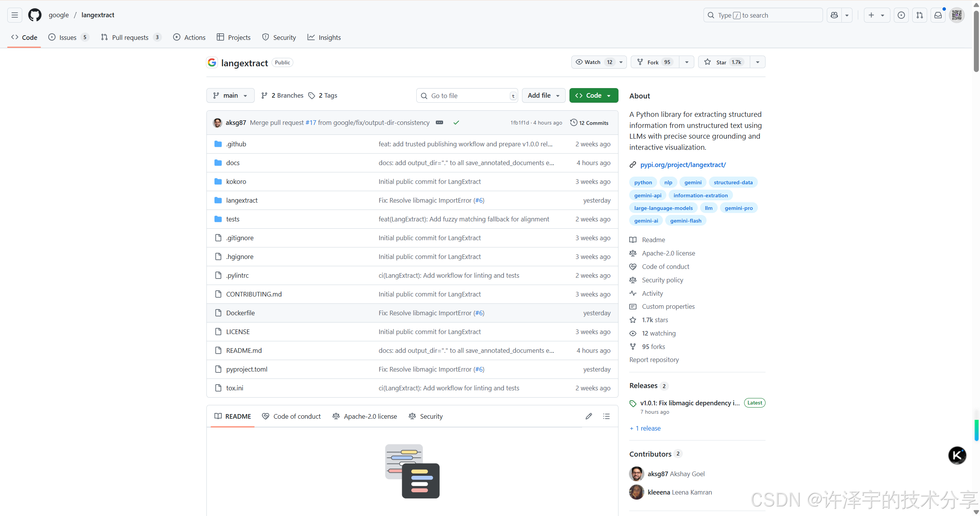
Task: Click the release tag icon next to v1.0.1
Action: (x=633, y=403)
